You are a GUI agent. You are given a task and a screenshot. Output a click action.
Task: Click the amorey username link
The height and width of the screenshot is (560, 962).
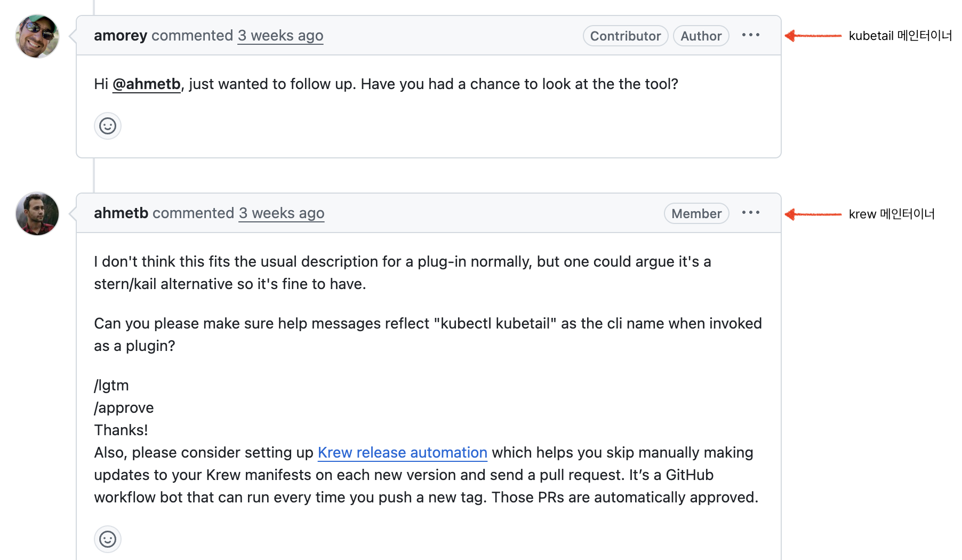pyautogui.click(x=121, y=36)
